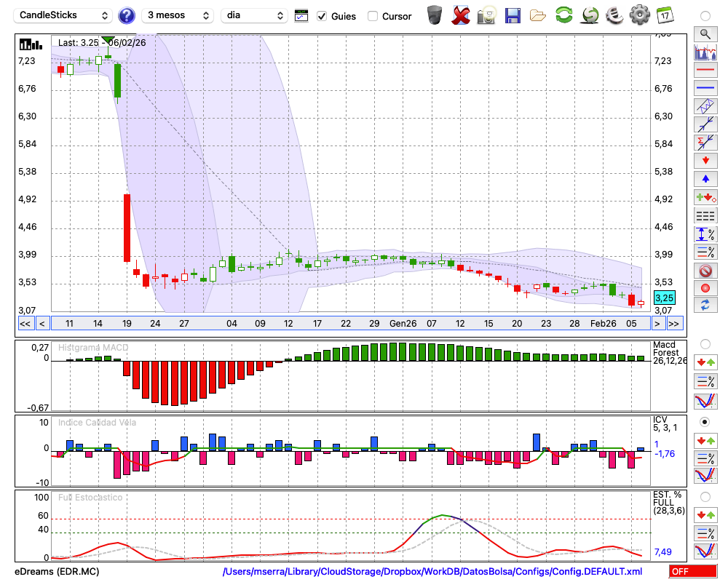Click MACD panel lines percent button
This screenshot has width=728, height=582.
coord(705,381)
